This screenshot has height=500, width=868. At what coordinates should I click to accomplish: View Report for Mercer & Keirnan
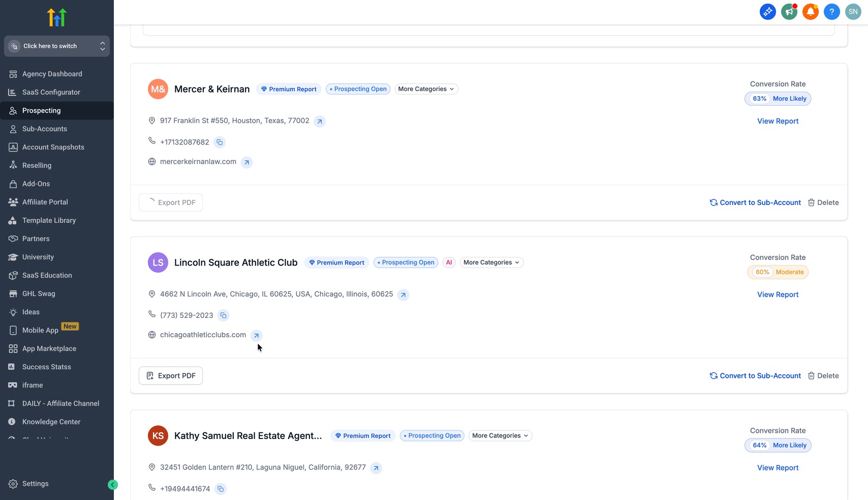coord(778,121)
